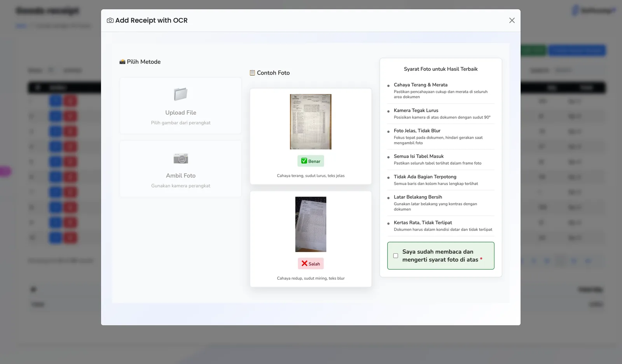Image resolution: width=622 pixels, height=364 pixels.
Task: Click Syarat Foto untuk Hasil Terbaik title
Action: [x=441, y=69]
